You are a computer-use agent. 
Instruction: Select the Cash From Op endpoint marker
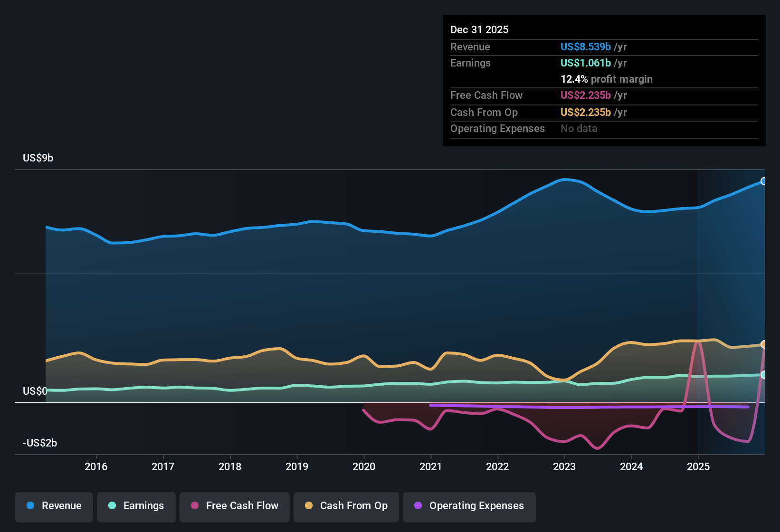click(763, 343)
